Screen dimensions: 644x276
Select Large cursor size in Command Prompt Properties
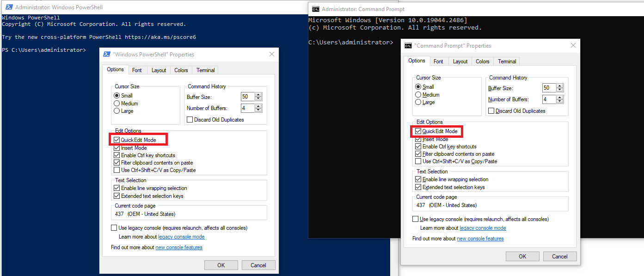(x=418, y=102)
